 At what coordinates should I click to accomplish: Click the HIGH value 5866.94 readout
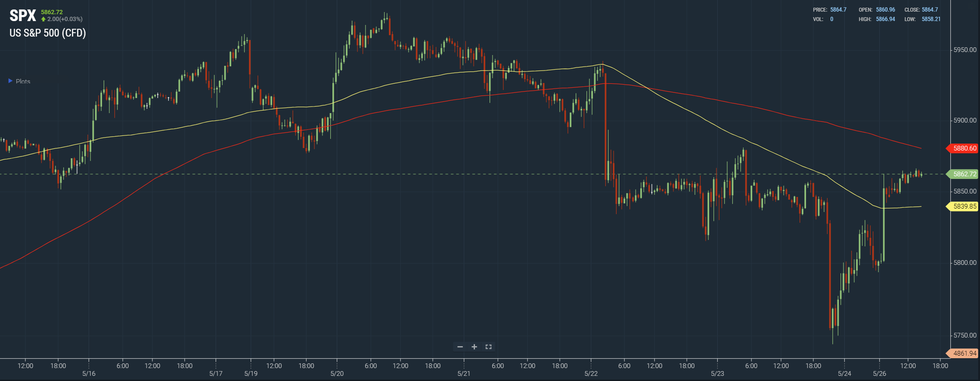coord(885,19)
